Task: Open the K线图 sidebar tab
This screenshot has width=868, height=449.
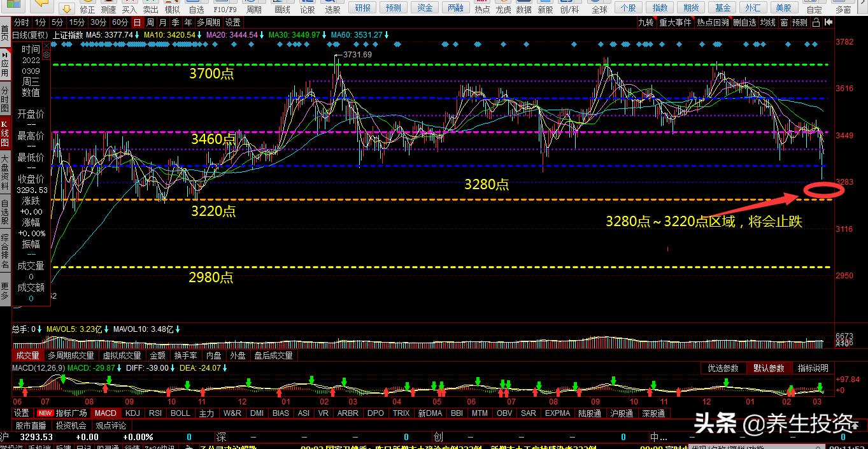Action: click(x=5, y=132)
